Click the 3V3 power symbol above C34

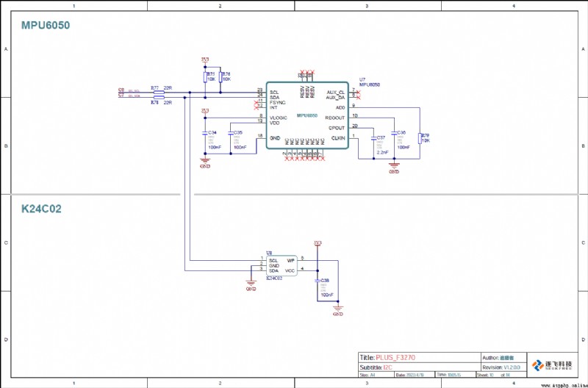coord(205,111)
